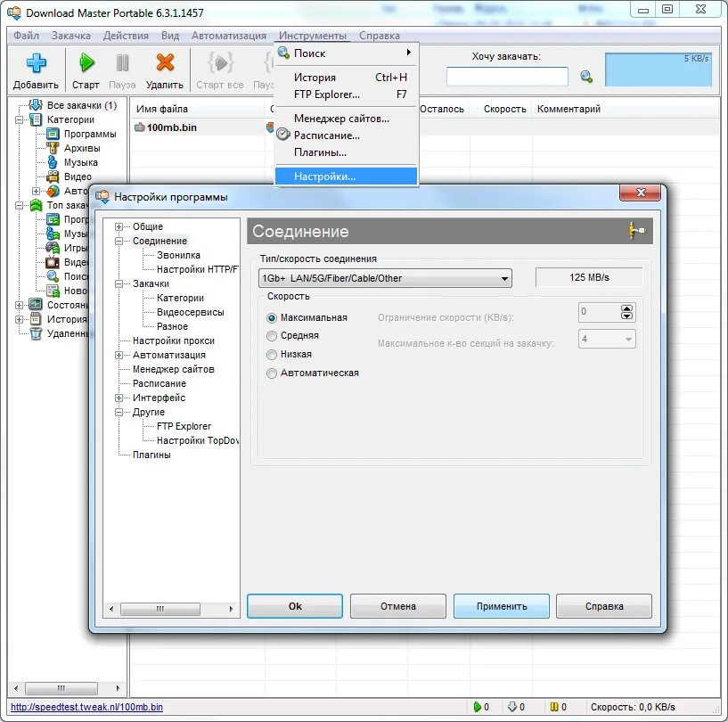This screenshot has width=728, height=722.
Task: Open connection type dropdown 1Gb+ LAN/5G/Fiber
Action: click(385, 278)
